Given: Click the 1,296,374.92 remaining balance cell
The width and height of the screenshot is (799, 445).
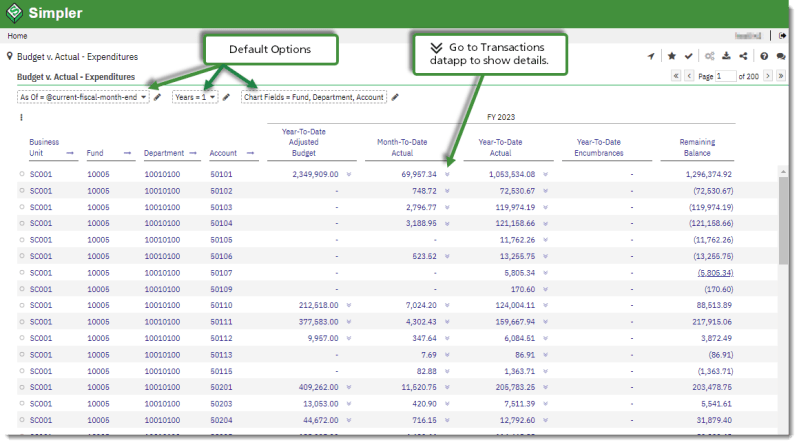Looking at the screenshot, I should point(709,174).
